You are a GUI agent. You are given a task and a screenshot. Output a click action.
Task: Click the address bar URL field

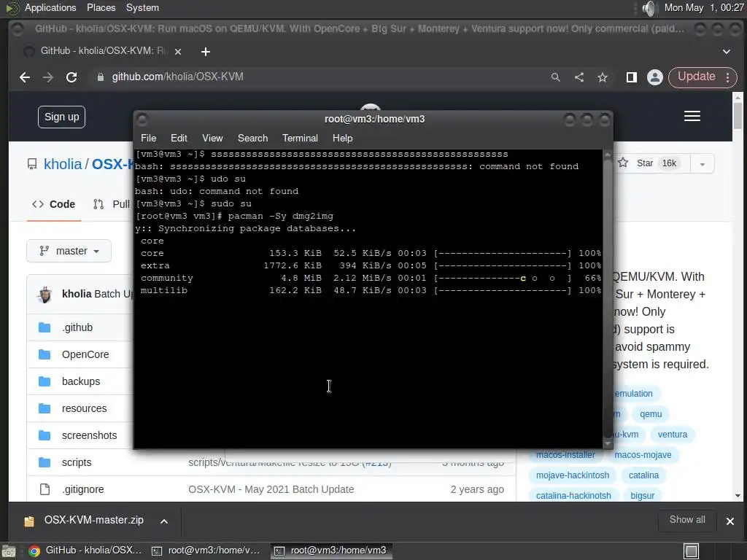coord(320,77)
